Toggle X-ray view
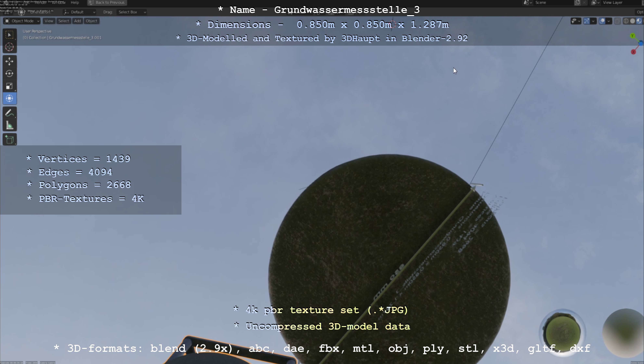The width and height of the screenshot is (644, 364). point(617,21)
